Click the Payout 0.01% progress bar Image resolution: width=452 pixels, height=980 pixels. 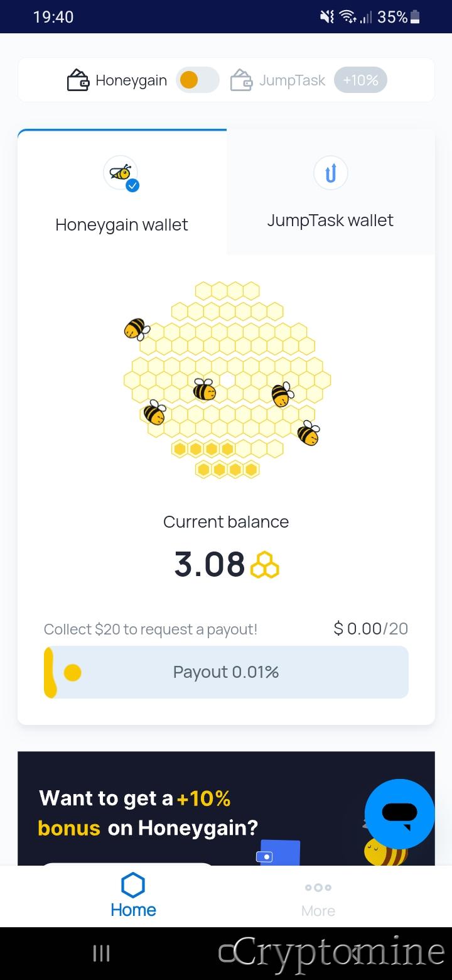pyautogui.click(x=226, y=672)
